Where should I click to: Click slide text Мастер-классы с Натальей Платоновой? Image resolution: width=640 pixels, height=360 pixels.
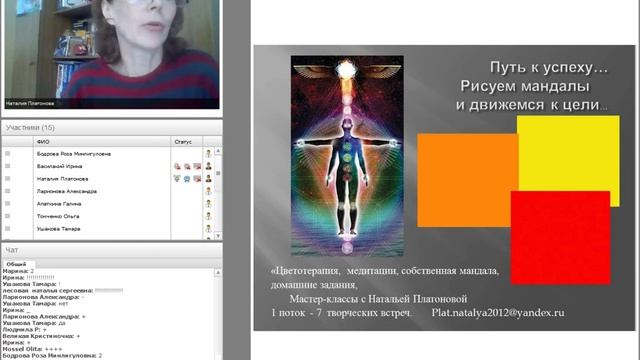click(378, 299)
